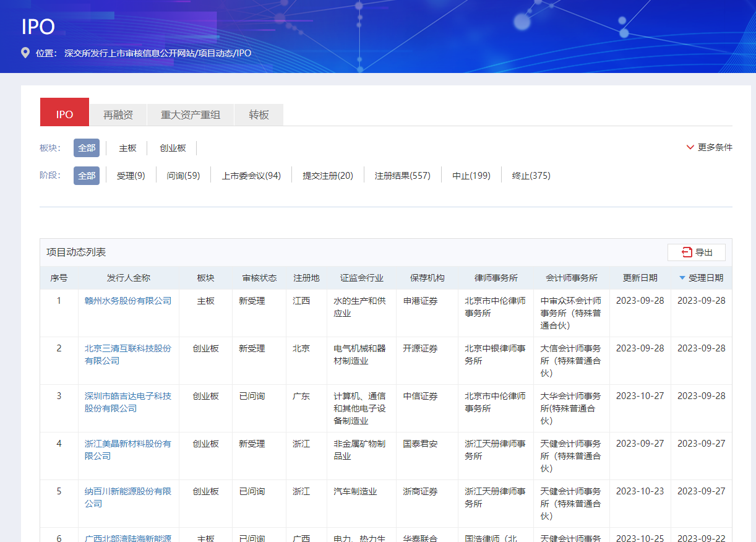Click the 注册地 column header

306,278
